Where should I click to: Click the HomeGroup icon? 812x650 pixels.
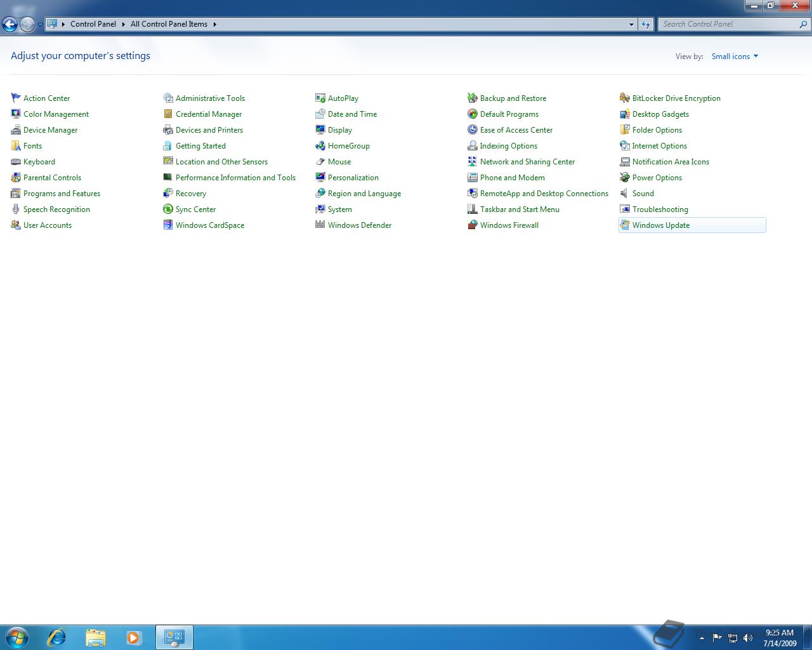(x=320, y=145)
